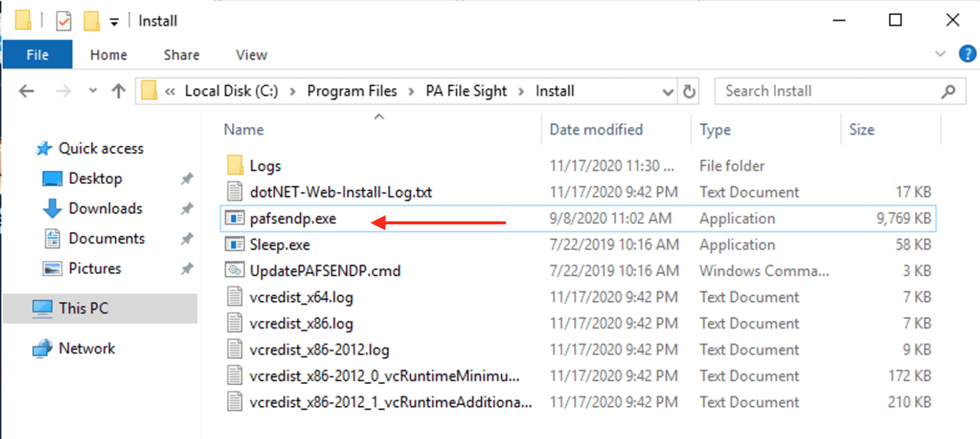This screenshot has width=980, height=439.
Task: Click the Back navigation arrow
Action: (26, 91)
